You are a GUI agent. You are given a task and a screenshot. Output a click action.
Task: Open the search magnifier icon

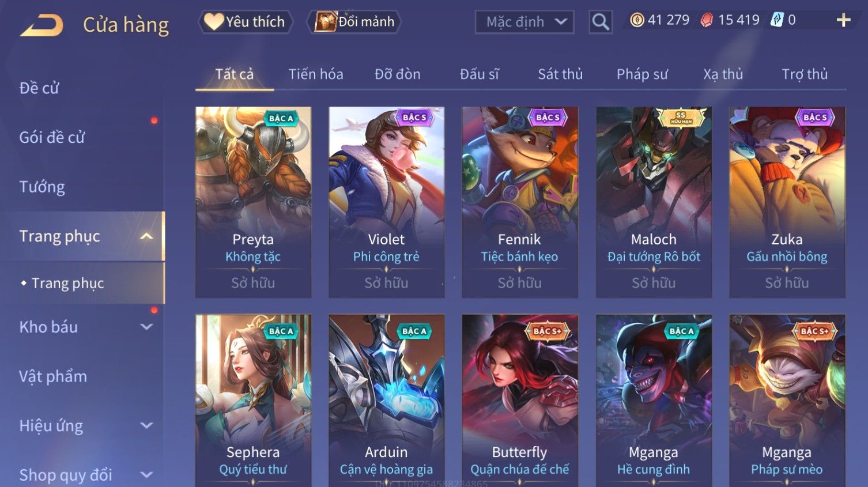click(601, 22)
